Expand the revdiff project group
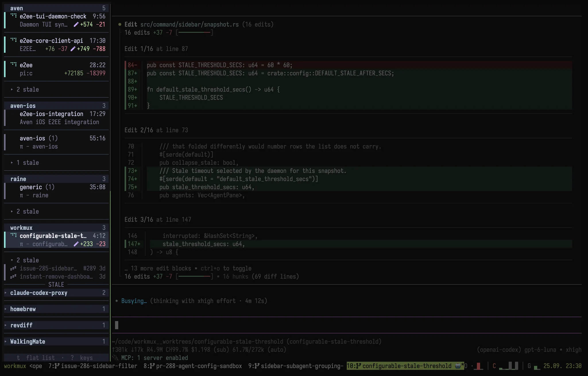588x376 pixels. click(56, 325)
